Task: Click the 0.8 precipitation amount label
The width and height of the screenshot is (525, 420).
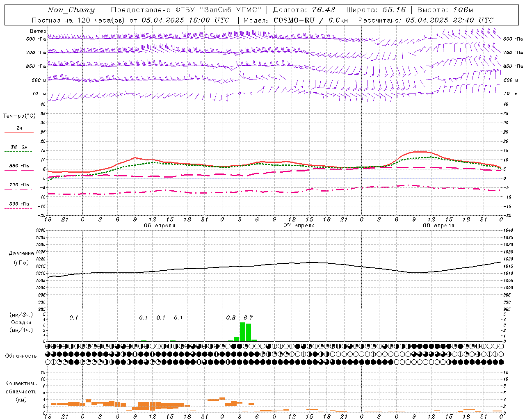Action: click(231, 317)
